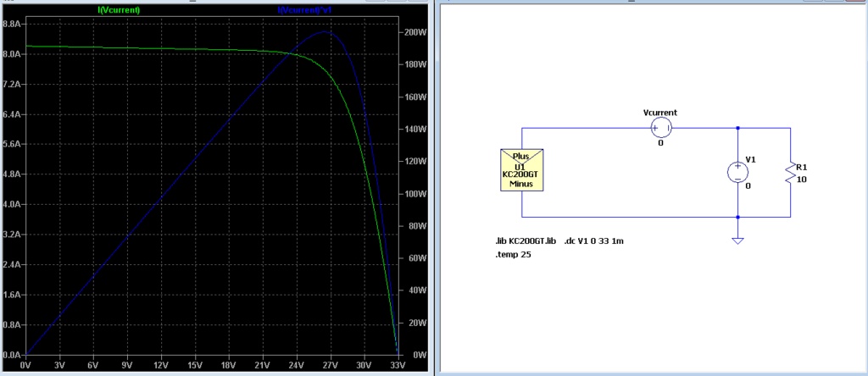Click the 2.4A left axis label
The image size is (868, 376).
click(12, 264)
